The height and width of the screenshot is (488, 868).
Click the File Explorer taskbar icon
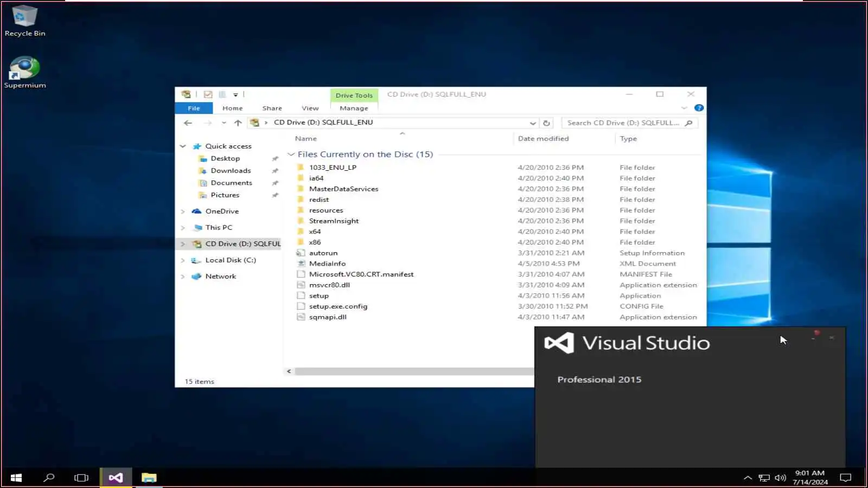[149, 478]
